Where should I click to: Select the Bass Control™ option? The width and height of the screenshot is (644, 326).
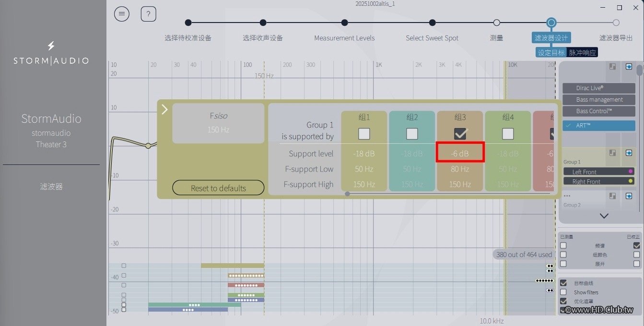click(x=599, y=111)
